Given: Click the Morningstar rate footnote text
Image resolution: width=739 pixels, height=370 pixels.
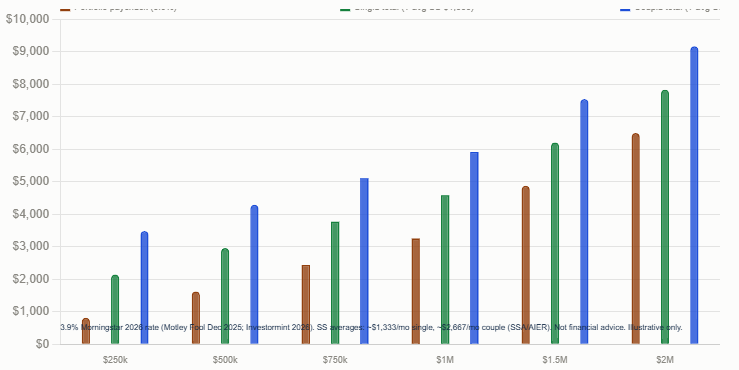Looking at the screenshot, I should click(371, 327).
